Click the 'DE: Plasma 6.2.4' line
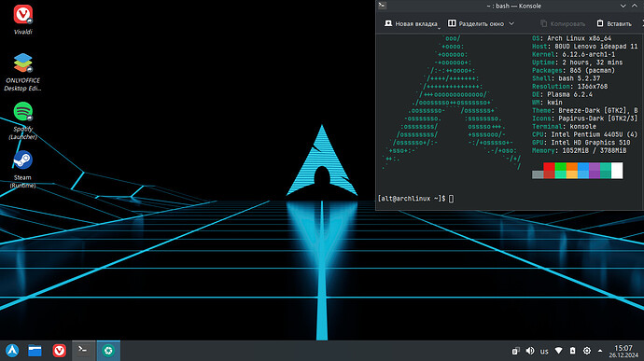This screenshot has height=361, width=644. pyautogui.click(x=562, y=94)
